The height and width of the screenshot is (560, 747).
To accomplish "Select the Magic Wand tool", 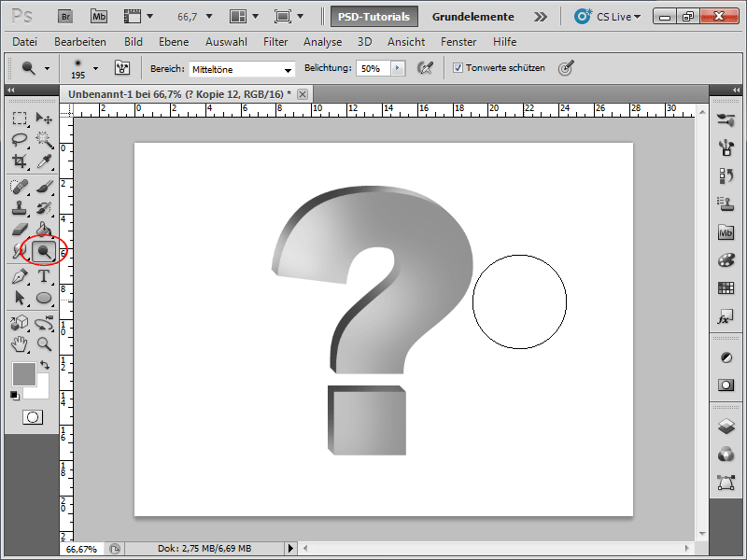I will (44, 139).
